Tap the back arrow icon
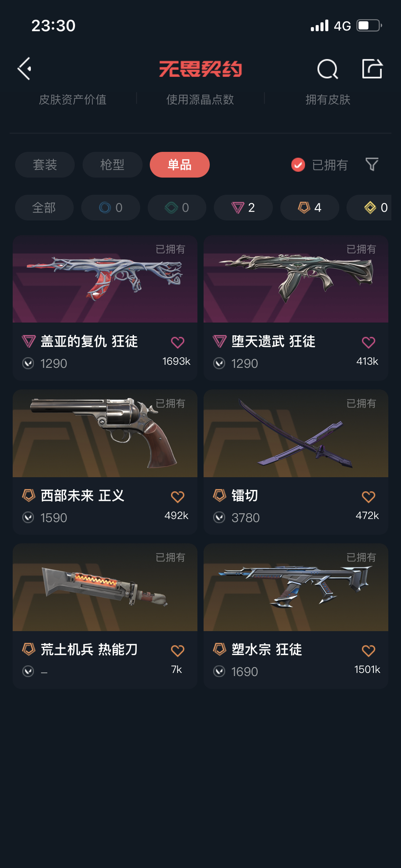Image resolution: width=401 pixels, height=868 pixels. 25,69
